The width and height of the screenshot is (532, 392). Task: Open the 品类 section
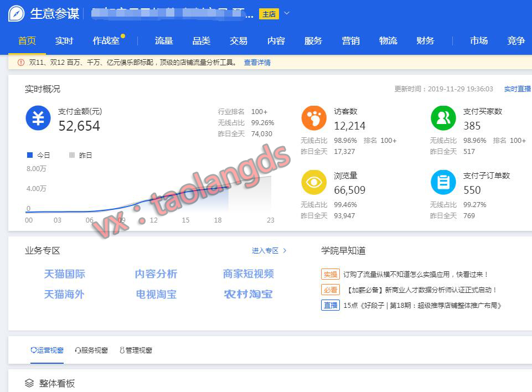click(201, 41)
